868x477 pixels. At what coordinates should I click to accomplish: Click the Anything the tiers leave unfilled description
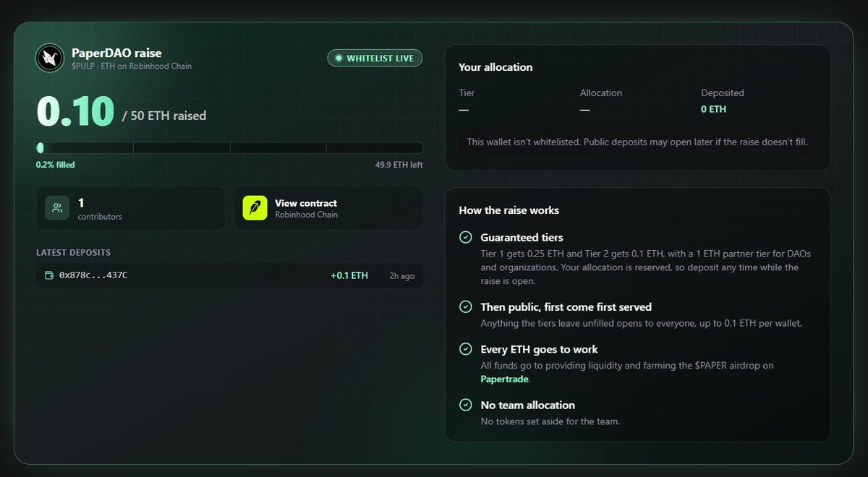pos(642,323)
